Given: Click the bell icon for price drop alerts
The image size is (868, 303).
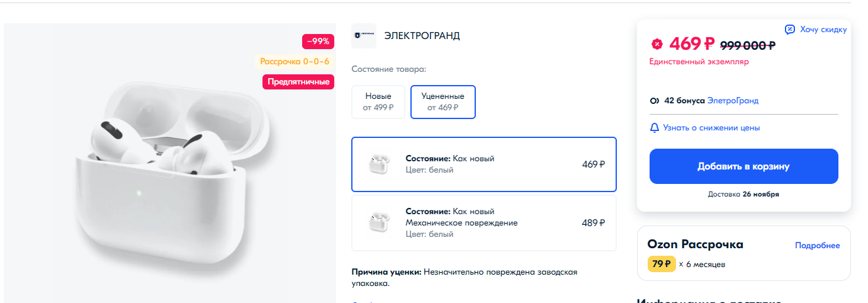Looking at the screenshot, I should click(x=654, y=128).
